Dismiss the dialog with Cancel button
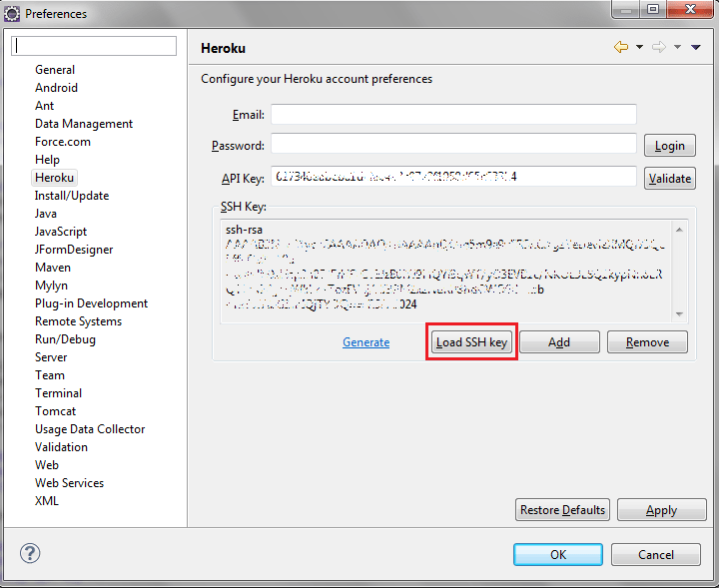 click(656, 554)
